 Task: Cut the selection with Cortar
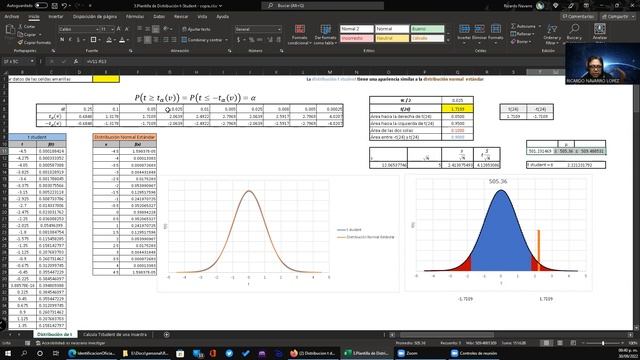coord(27,27)
